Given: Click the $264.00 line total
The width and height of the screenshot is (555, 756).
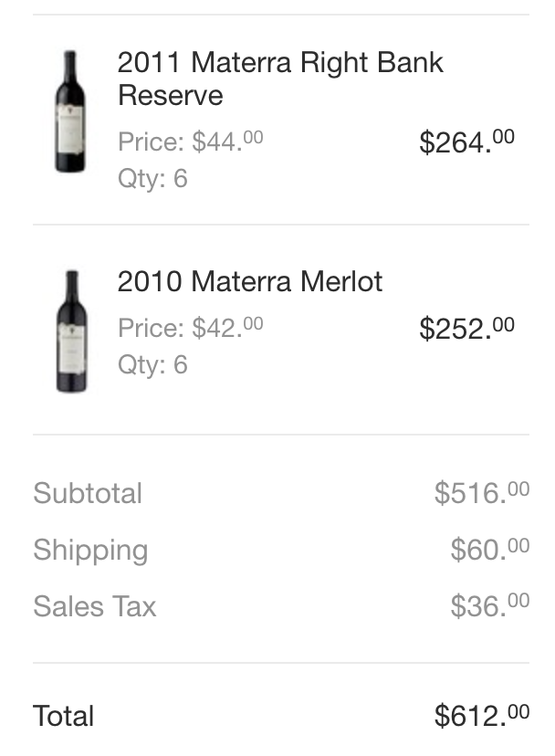Looking at the screenshot, I should coord(466,142).
